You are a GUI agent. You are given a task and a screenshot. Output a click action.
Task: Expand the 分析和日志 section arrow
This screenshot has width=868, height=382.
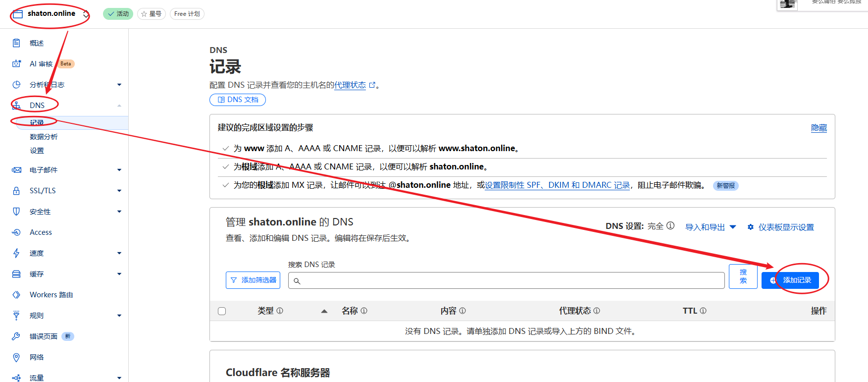[119, 85]
